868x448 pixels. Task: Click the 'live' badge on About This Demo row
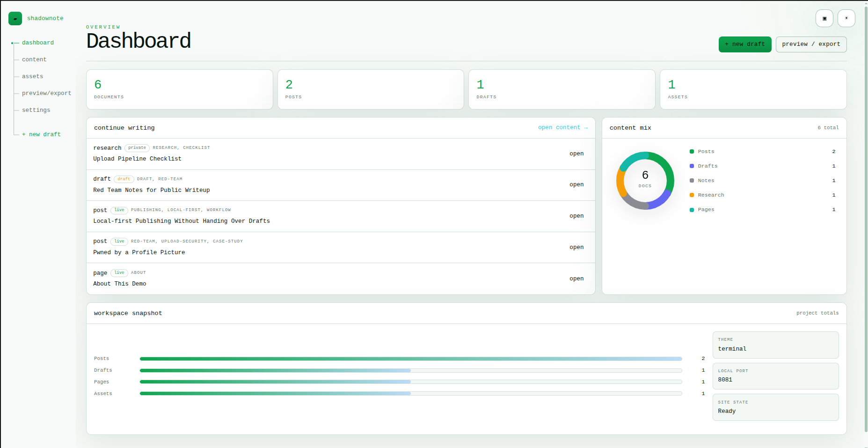pos(119,273)
